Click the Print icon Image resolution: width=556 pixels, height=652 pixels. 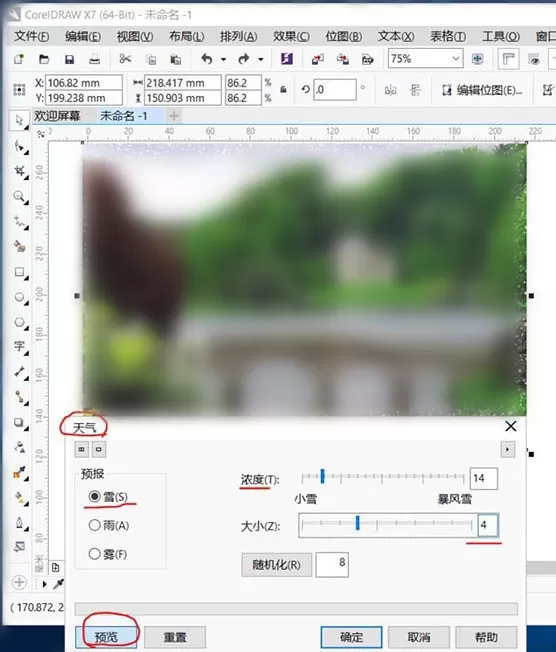coord(94,59)
